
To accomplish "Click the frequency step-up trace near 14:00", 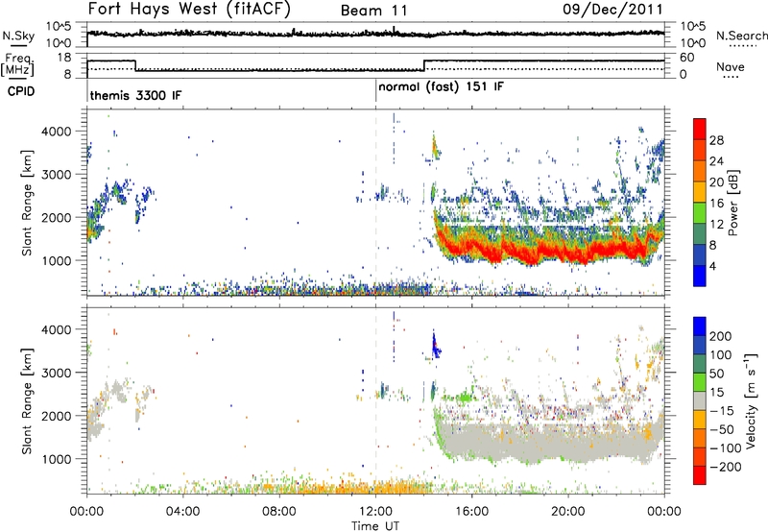I will [424, 65].
